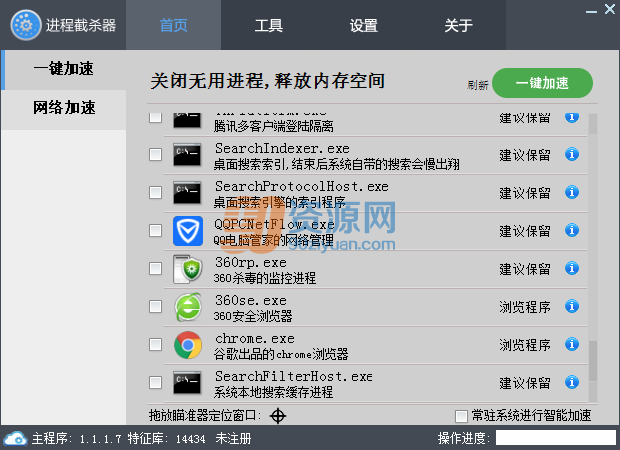Select the 360rp.exe process name

pyautogui.click(x=251, y=262)
